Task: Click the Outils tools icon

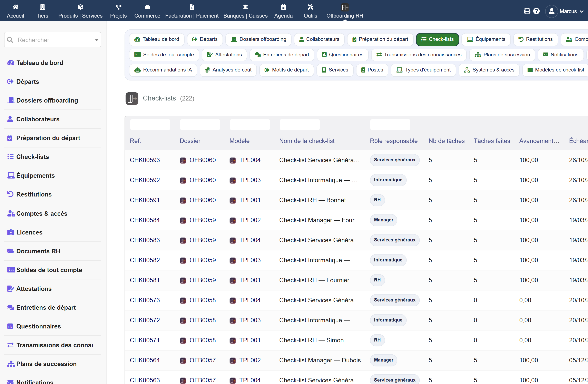Action: [310, 7]
